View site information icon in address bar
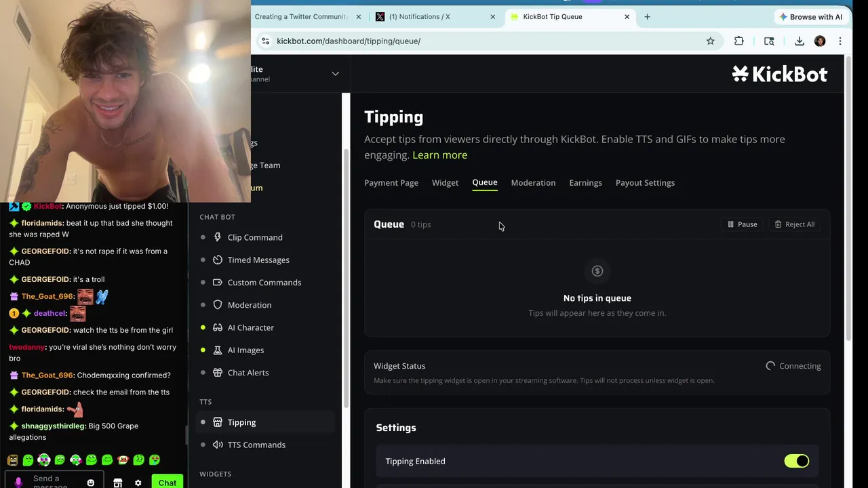Viewport: 868px width, 488px height. 265,41
